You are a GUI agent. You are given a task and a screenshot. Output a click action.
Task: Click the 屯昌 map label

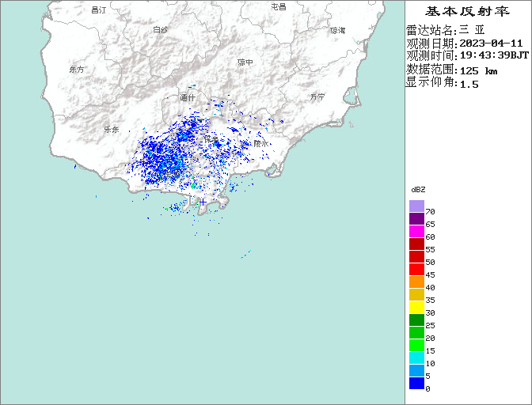point(279,6)
